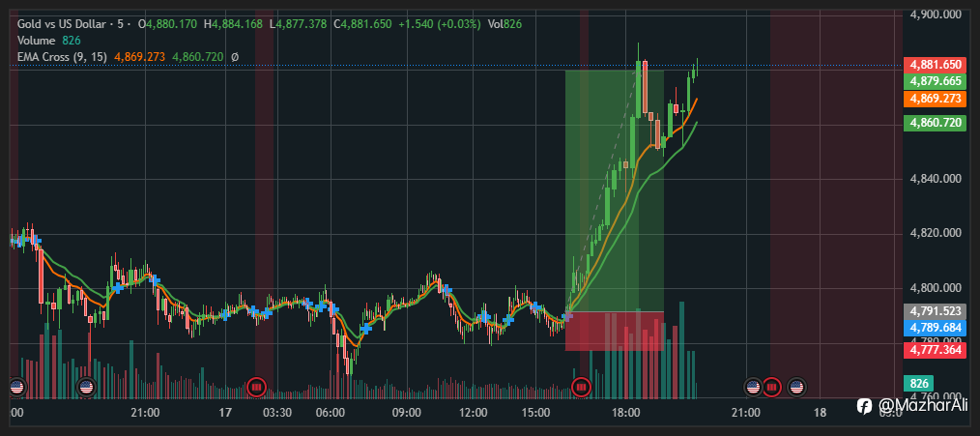Screen dimensions: 980x436
Task: Click the 12:00 time axis label
Action: tap(474, 413)
